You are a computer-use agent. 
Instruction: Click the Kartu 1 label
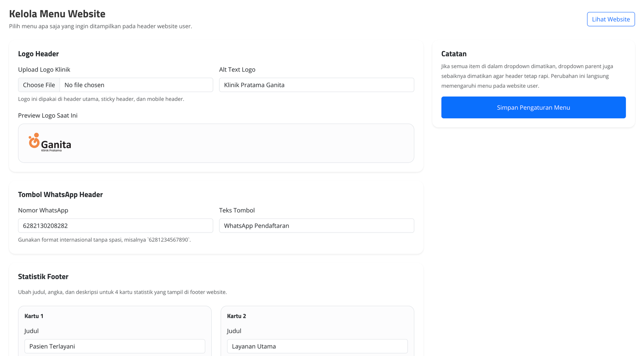click(34, 316)
